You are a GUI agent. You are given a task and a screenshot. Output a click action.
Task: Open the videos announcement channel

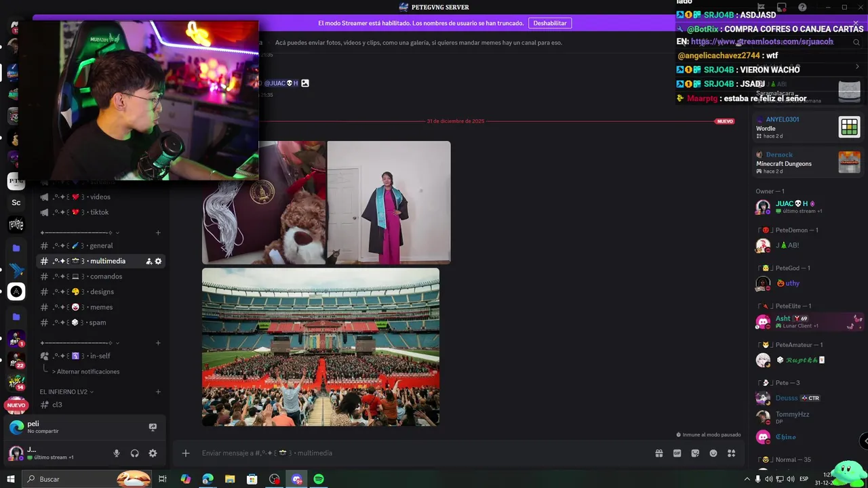click(x=100, y=197)
